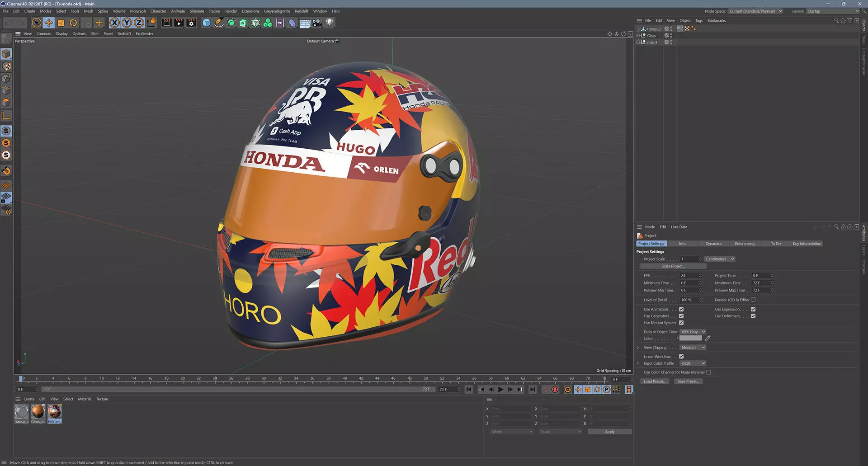
Task: Add a Floor environment object
Action: click(305, 23)
